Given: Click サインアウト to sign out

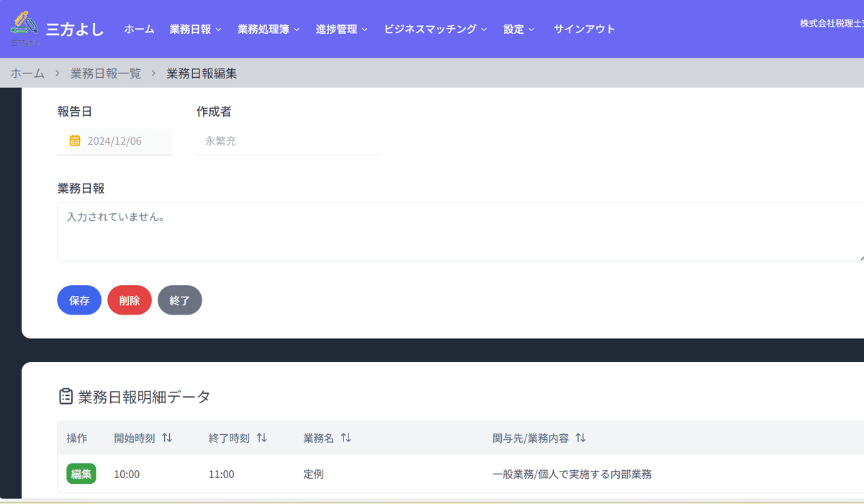Looking at the screenshot, I should tap(584, 29).
